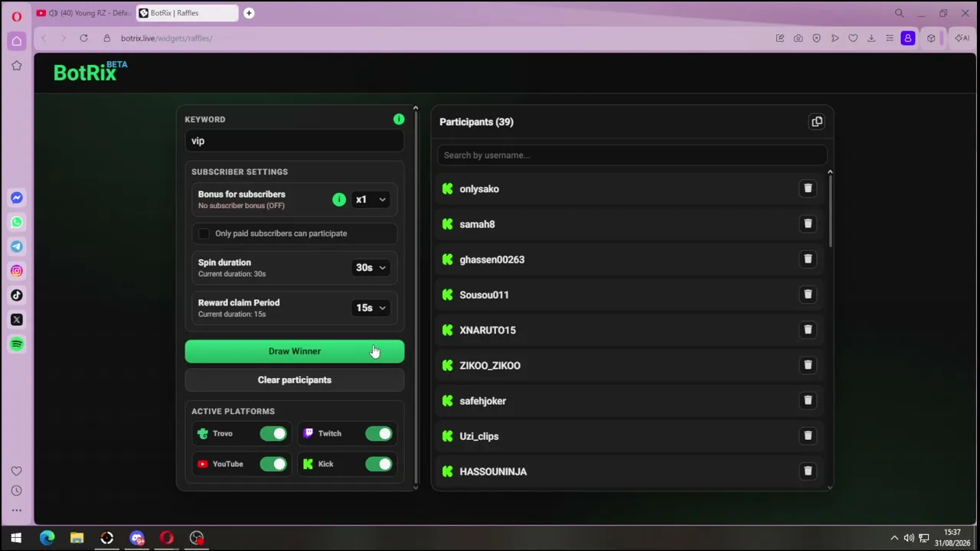Image resolution: width=980 pixels, height=551 pixels.
Task: Click the settings panel scrollbar
Action: pyautogui.click(x=416, y=298)
